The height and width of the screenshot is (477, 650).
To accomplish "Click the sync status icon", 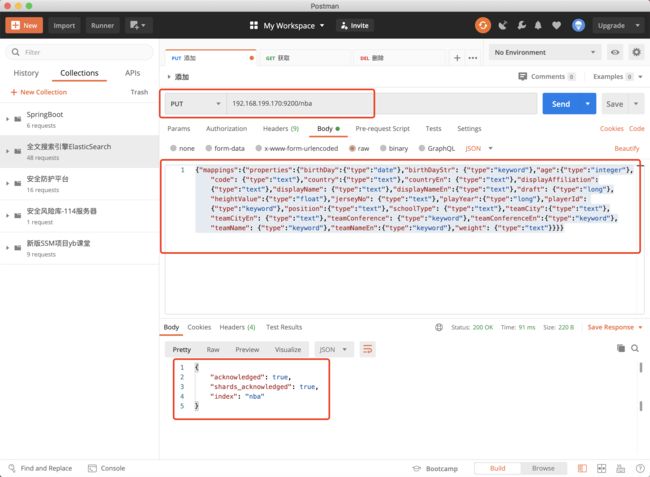I will pos(483,25).
